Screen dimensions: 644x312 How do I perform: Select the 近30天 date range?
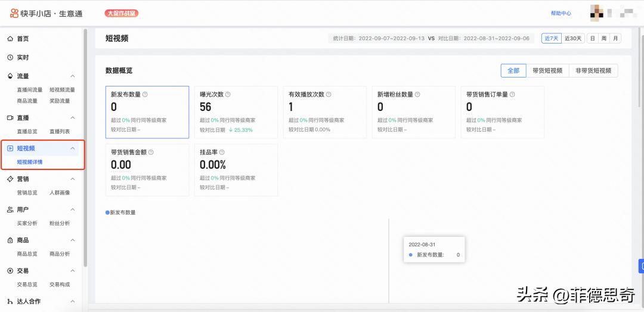573,39
